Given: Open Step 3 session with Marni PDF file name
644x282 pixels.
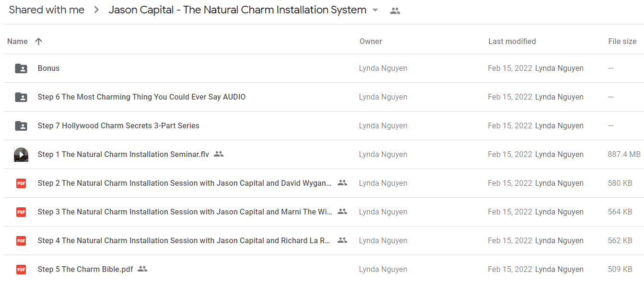Looking at the screenshot, I should [185, 212].
